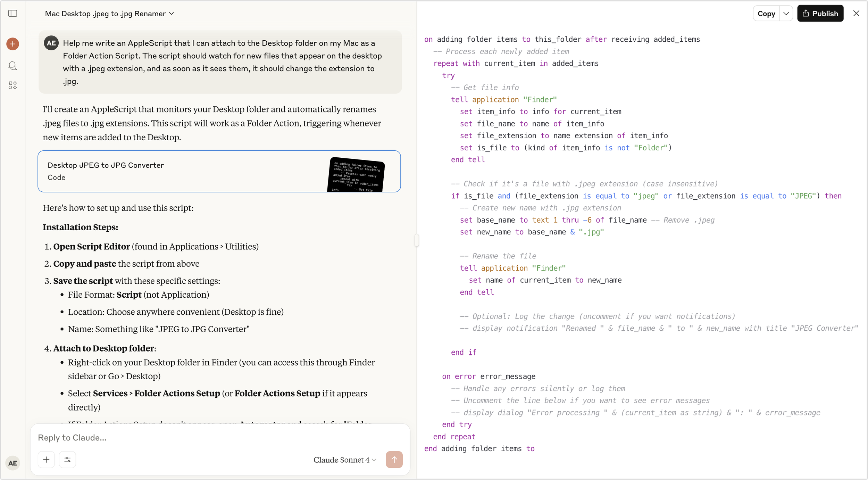Expand the chat title dropdown
Viewport: 868px width, 480px height.
(x=172, y=14)
